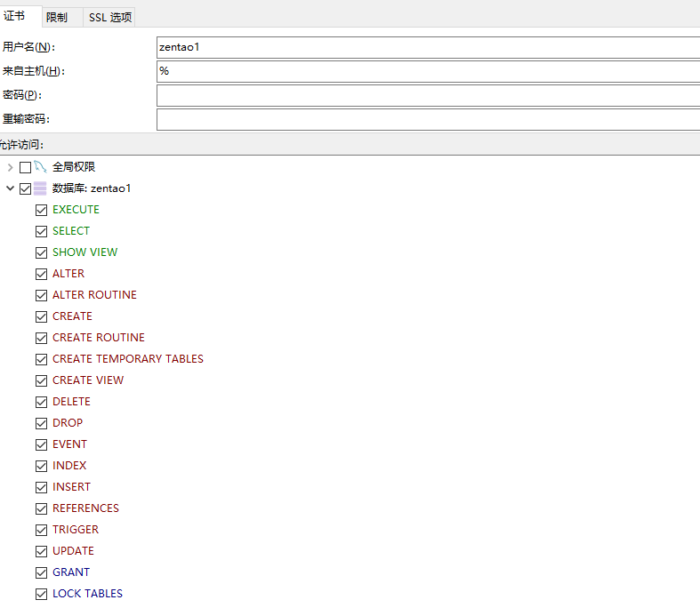Click the 重输密码 confirmation field
This screenshot has width=700, height=608.
coord(427,119)
